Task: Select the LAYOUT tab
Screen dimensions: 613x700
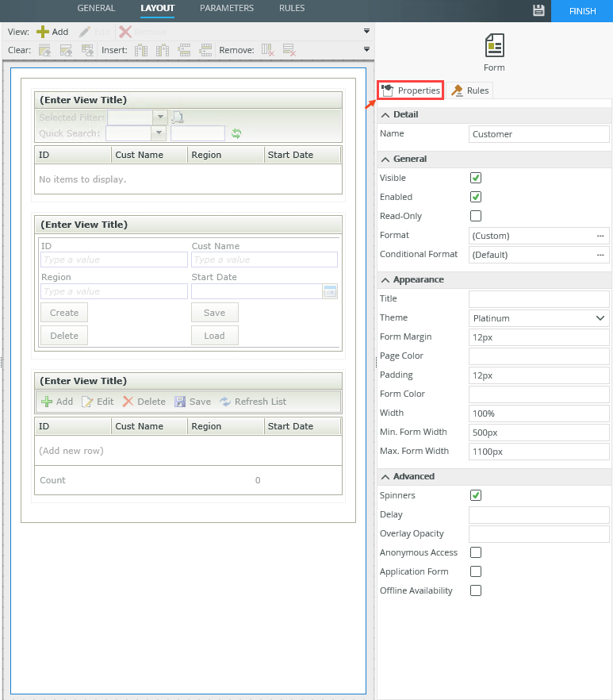Action: coord(158,8)
